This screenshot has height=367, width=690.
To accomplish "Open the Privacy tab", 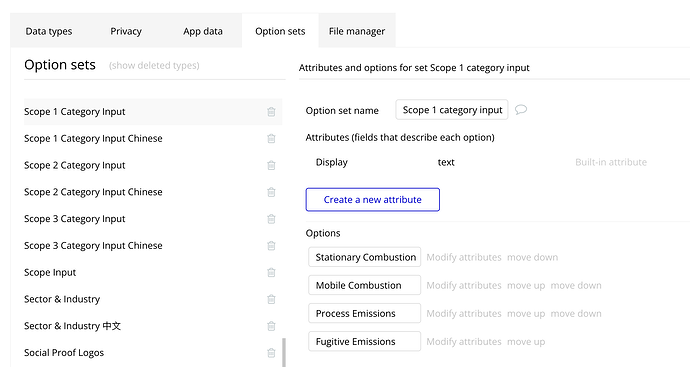I will click(x=126, y=31).
